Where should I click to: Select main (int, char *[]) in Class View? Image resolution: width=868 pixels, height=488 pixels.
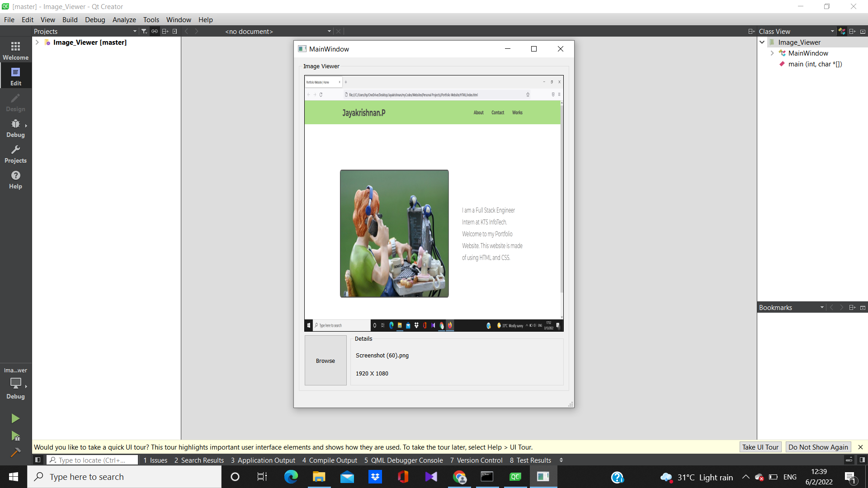(x=815, y=64)
